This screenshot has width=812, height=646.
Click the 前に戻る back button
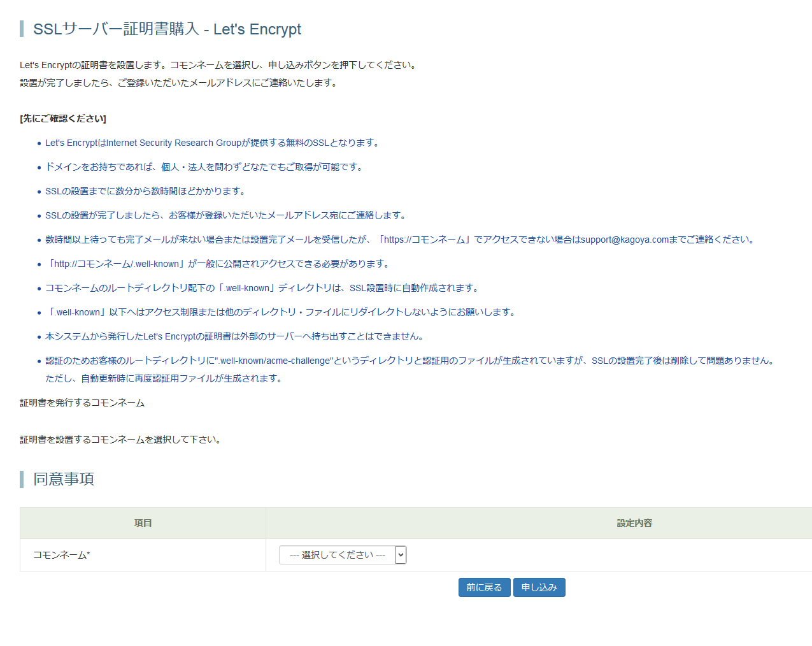coord(484,587)
